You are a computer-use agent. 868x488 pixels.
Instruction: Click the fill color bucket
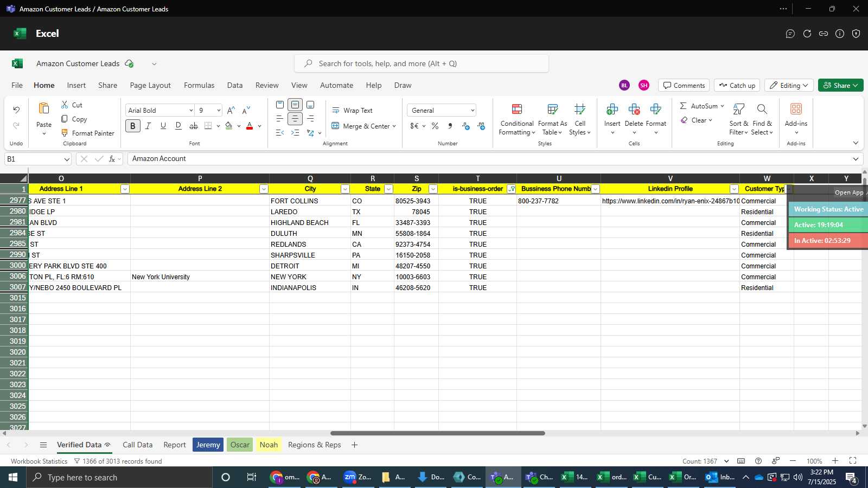point(229,126)
